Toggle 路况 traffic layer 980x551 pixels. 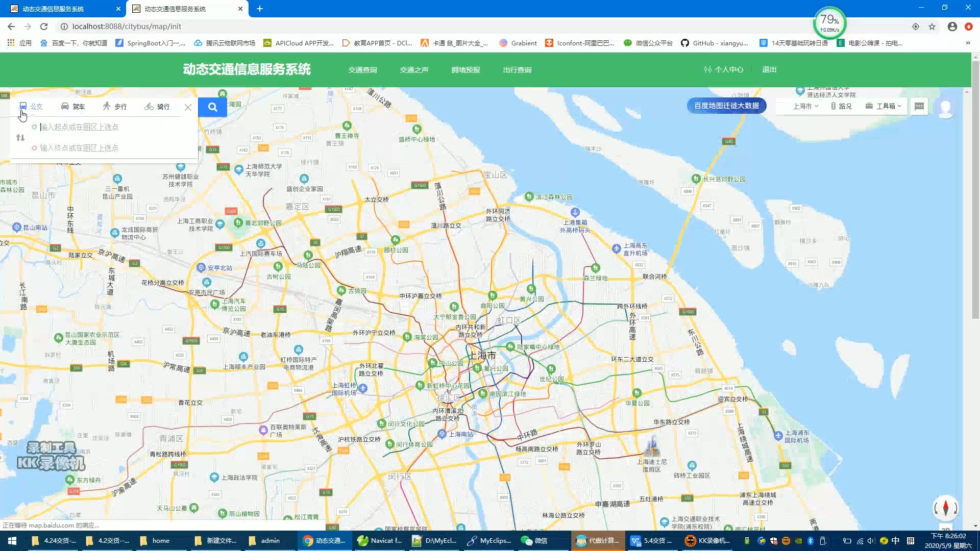tap(841, 106)
